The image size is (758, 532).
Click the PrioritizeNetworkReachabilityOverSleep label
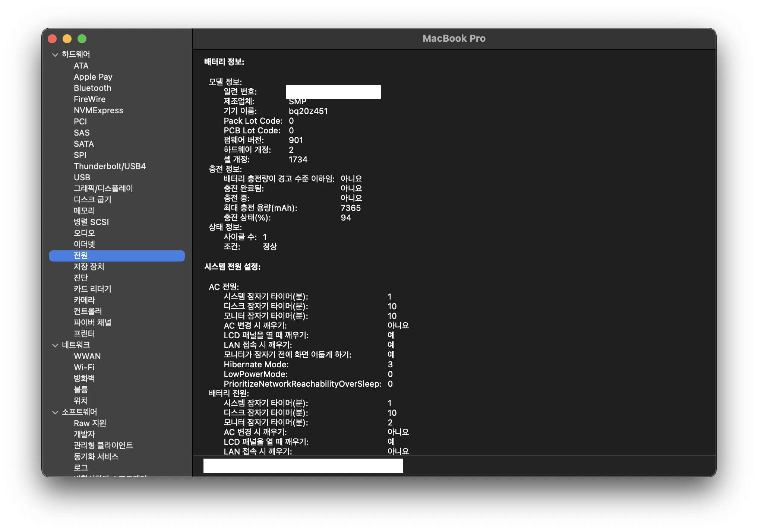303,384
